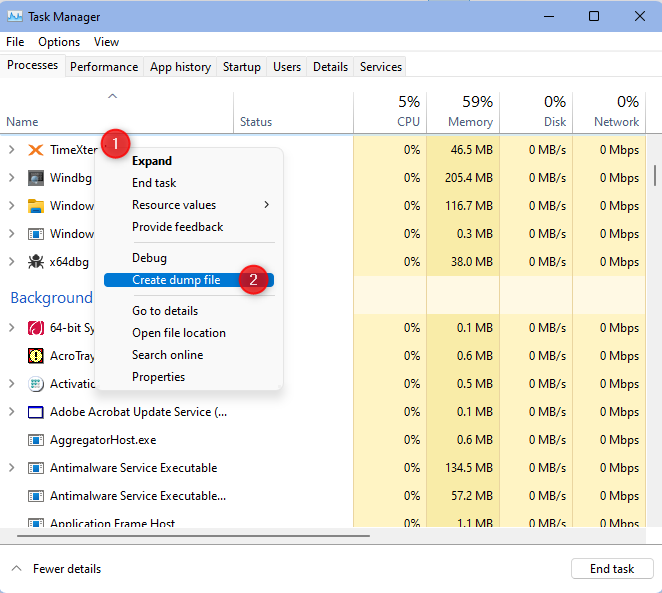
Task: Click the End task button at bottom
Action: click(x=612, y=569)
